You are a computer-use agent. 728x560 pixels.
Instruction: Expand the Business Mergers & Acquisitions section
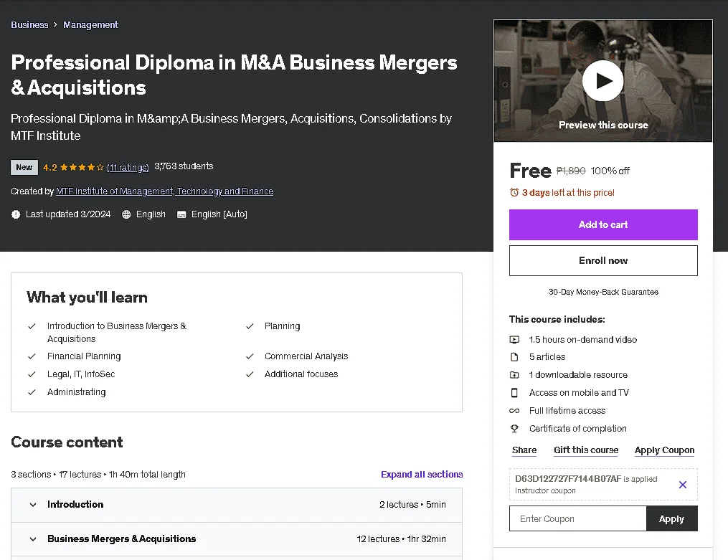pos(236,539)
